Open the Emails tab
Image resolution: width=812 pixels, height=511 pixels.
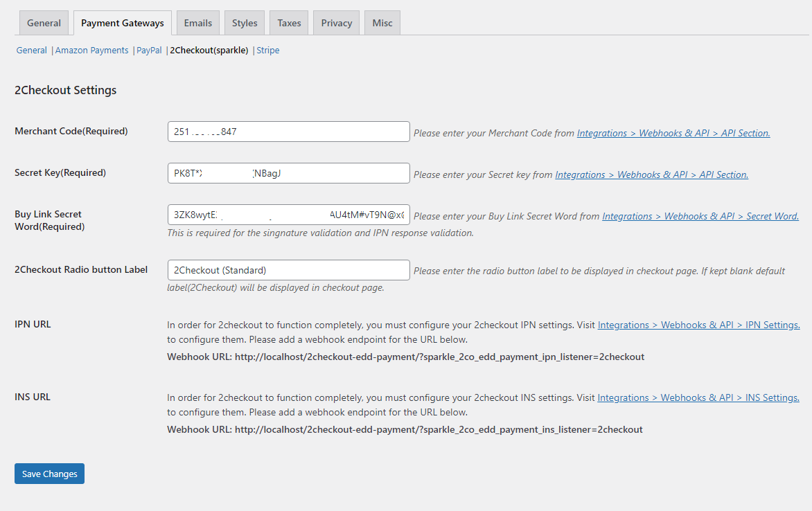tap(198, 23)
